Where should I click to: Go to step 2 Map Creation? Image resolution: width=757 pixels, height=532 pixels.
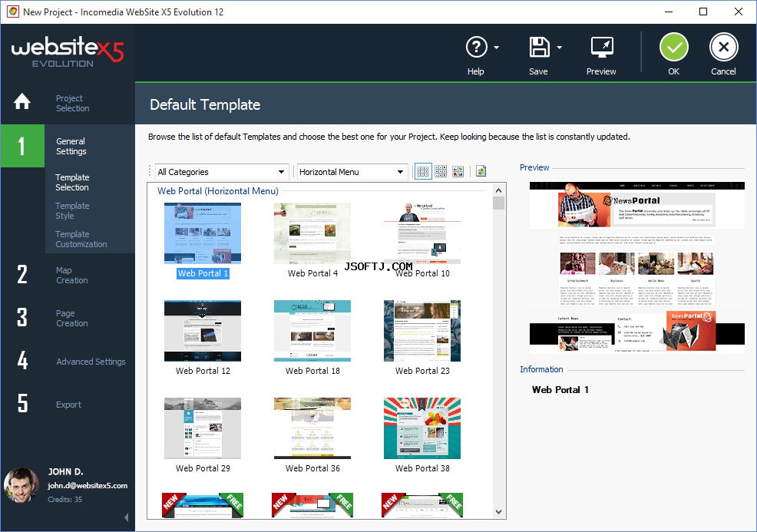(68, 275)
